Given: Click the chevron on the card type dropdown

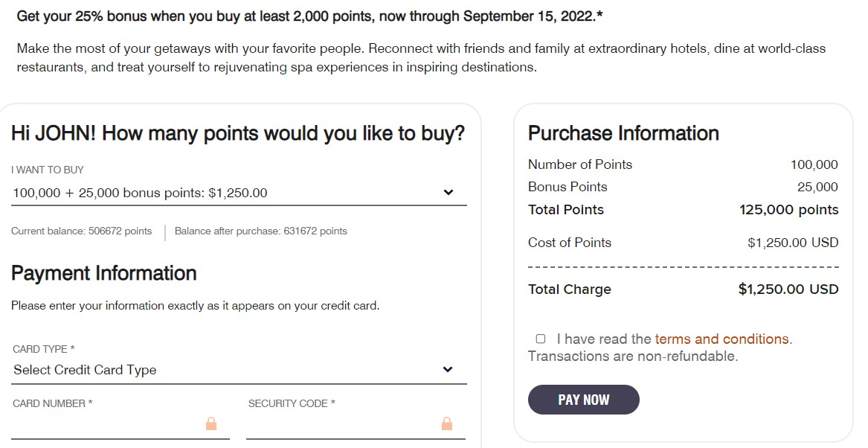Looking at the screenshot, I should (x=448, y=368).
